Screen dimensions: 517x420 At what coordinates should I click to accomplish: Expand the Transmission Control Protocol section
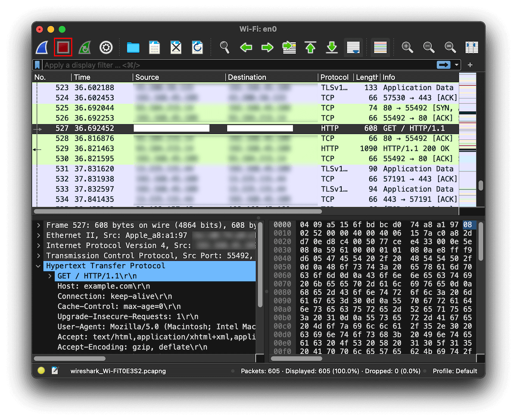pos(38,256)
